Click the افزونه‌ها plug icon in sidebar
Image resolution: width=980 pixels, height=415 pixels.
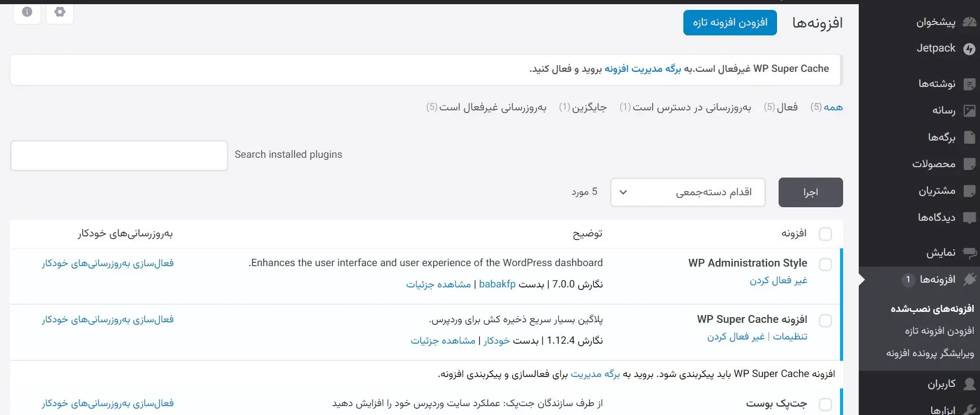(x=969, y=280)
